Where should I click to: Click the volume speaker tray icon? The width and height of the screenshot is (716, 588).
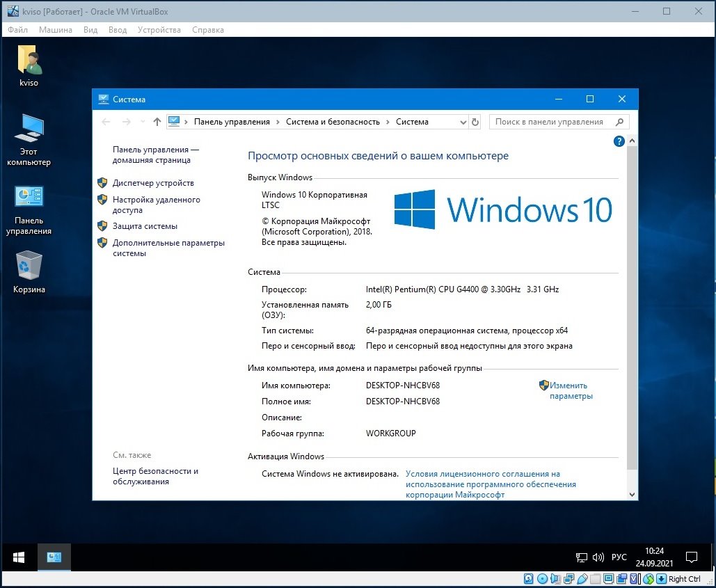coord(598,557)
